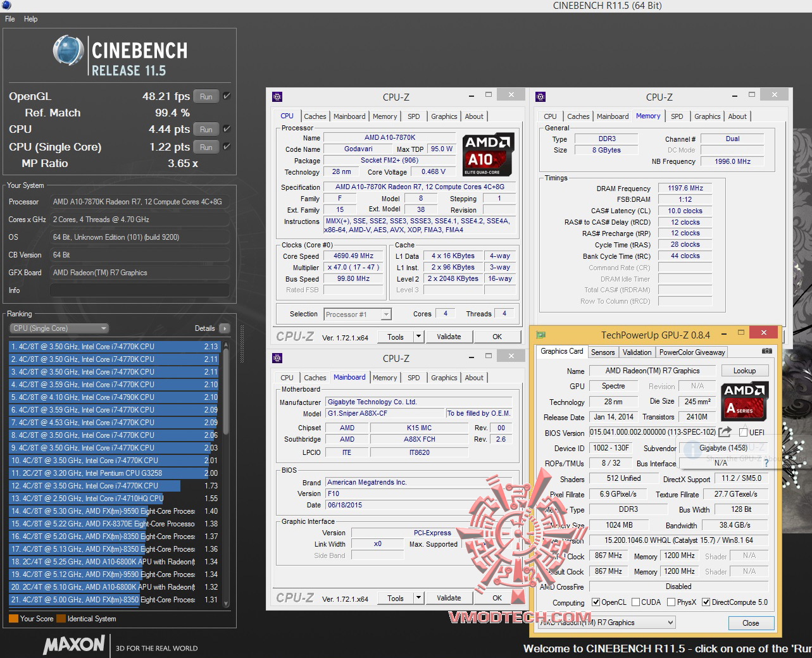Click the GPU-Z Name field AMD Radeon(TM) R7 Graphics

tap(653, 371)
